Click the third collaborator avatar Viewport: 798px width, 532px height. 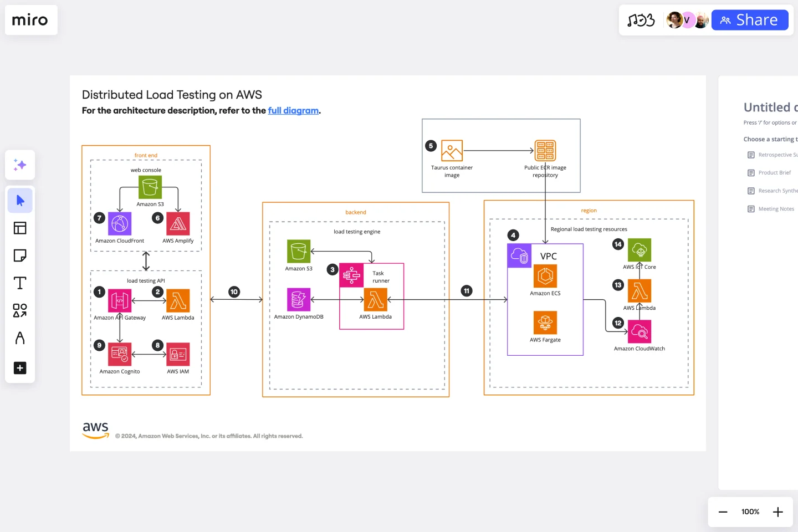point(701,21)
